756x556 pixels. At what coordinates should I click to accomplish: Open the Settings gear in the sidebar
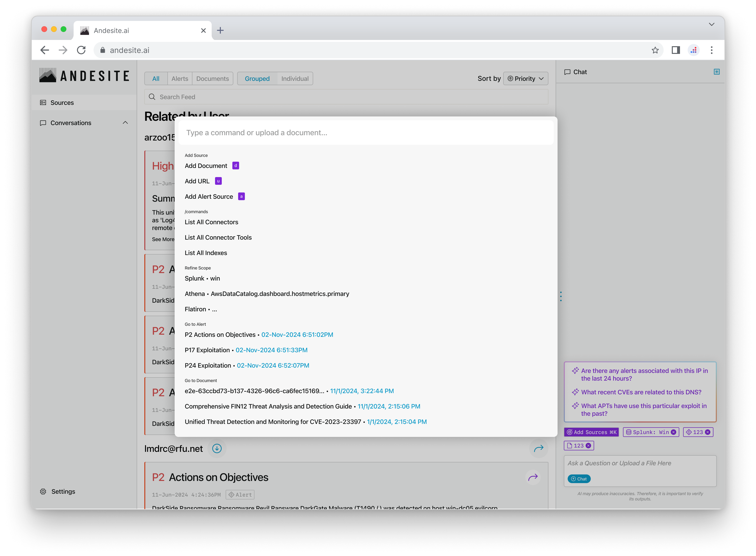click(43, 491)
